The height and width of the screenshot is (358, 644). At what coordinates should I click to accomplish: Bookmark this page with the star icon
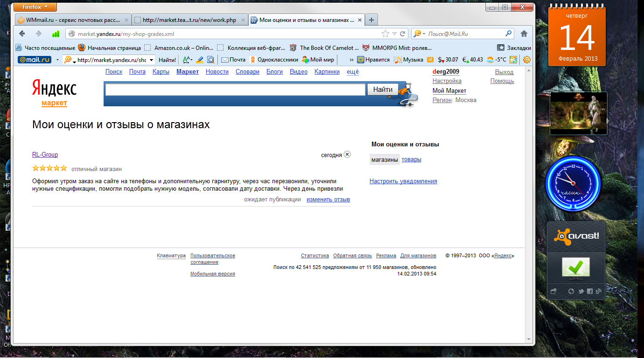point(385,34)
